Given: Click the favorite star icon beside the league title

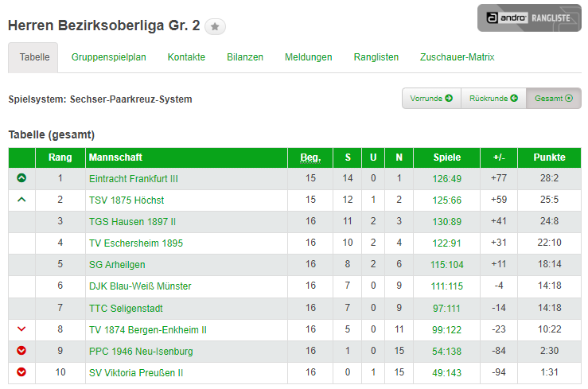Looking at the screenshot, I should (x=215, y=27).
